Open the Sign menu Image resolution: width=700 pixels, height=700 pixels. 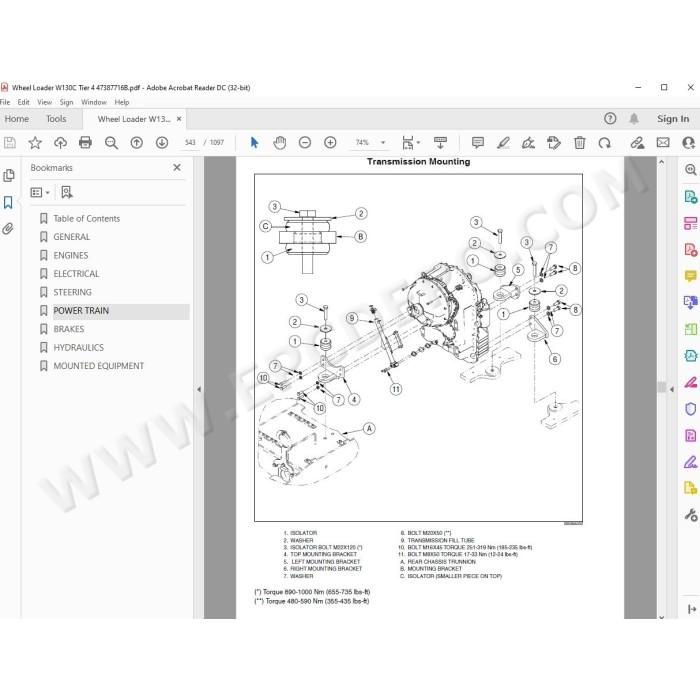point(67,102)
